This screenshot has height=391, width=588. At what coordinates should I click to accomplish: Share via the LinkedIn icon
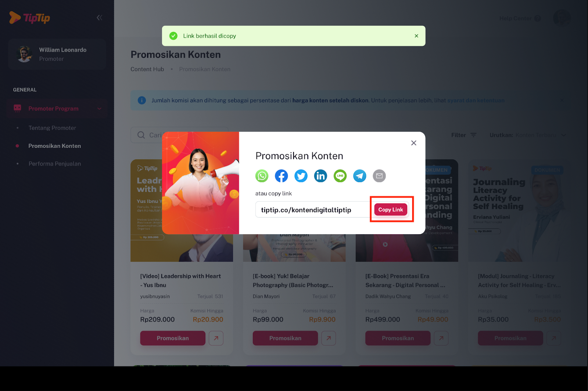coord(320,176)
